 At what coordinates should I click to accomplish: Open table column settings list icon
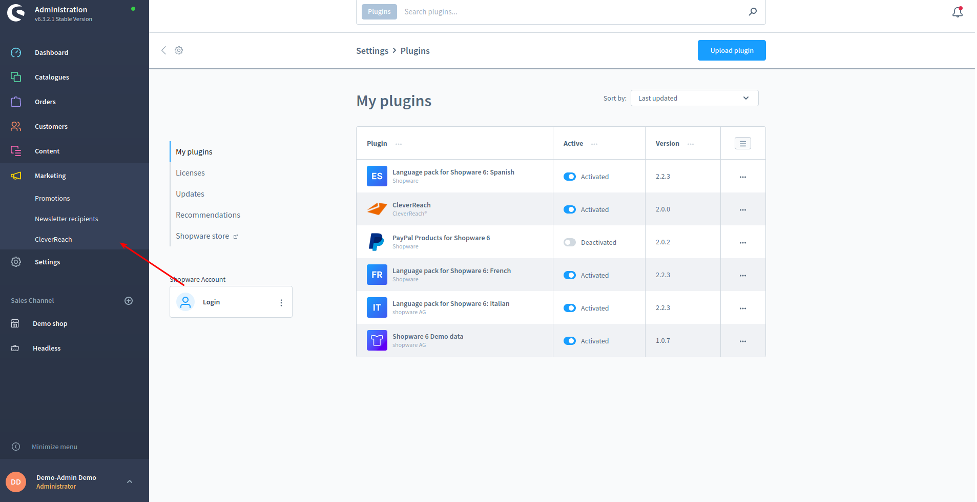[743, 144]
